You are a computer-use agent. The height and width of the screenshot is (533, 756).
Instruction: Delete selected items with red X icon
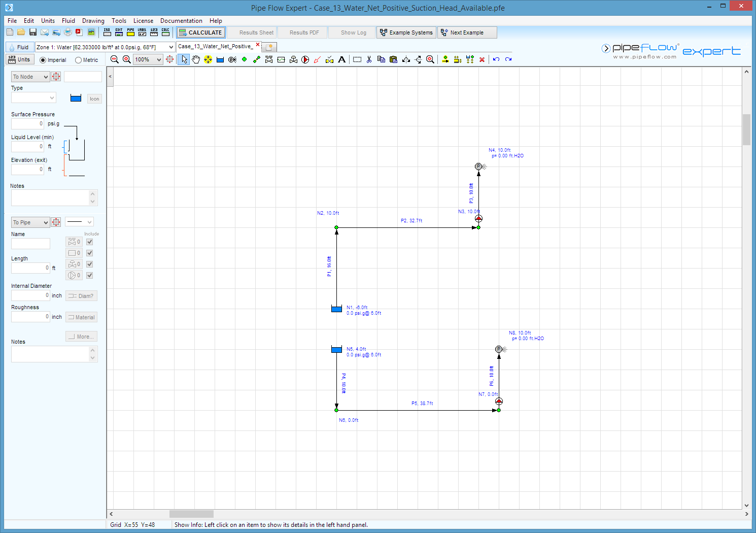click(482, 59)
